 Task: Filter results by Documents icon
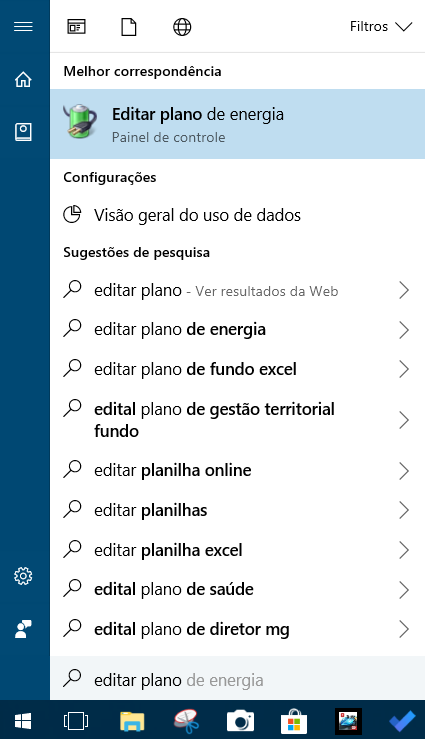129,27
